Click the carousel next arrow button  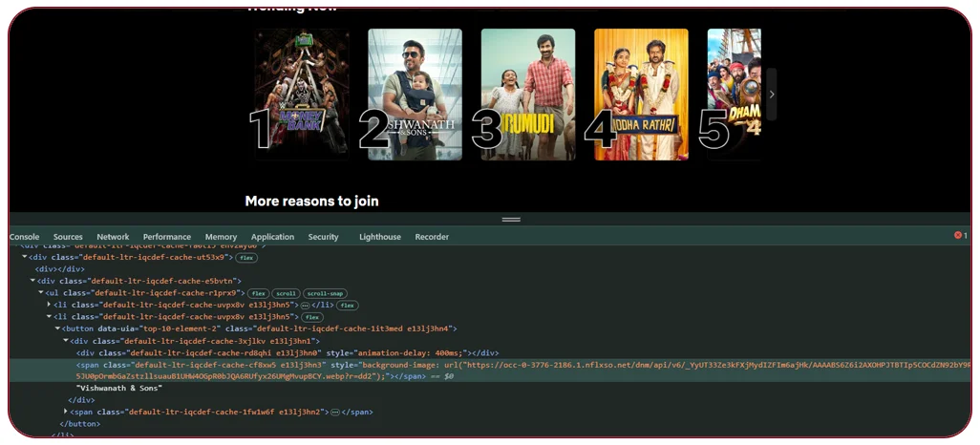coord(771,95)
